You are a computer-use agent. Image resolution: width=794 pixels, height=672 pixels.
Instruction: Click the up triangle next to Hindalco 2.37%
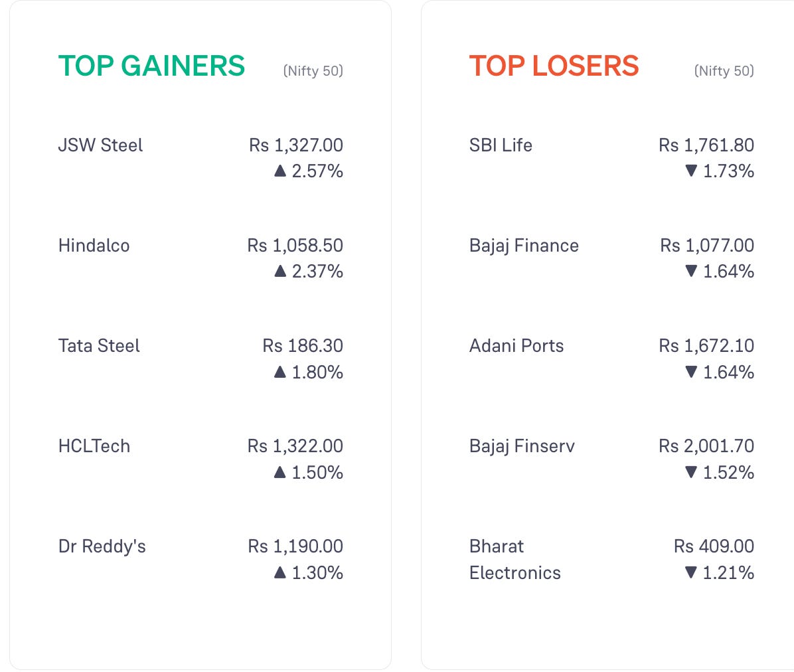[x=280, y=271]
